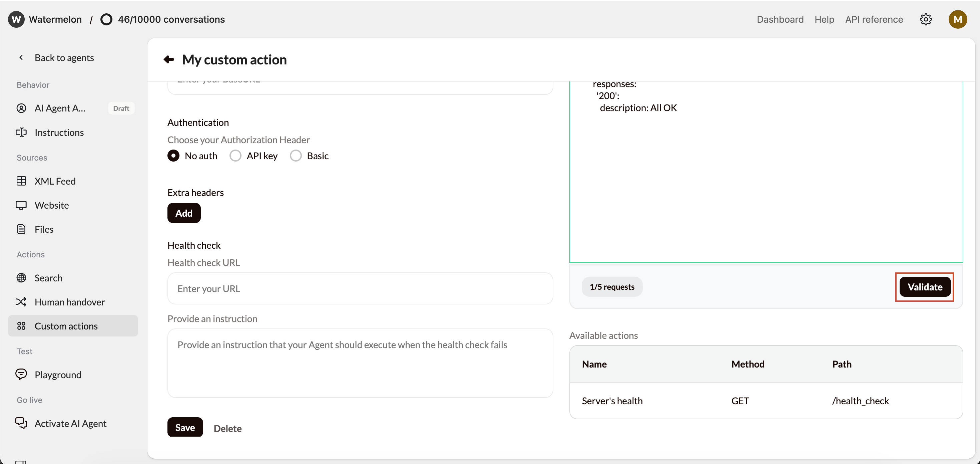Select the Basic authorization radio button
The width and height of the screenshot is (980, 464).
pyautogui.click(x=296, y=156)
